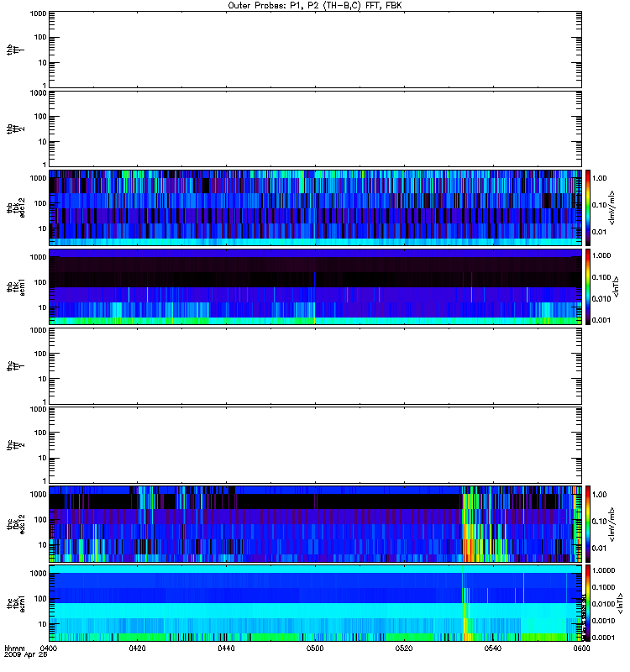630x672 pixels.
Task: Click the '0400' time axis label
Action: [x=49, y=648]
